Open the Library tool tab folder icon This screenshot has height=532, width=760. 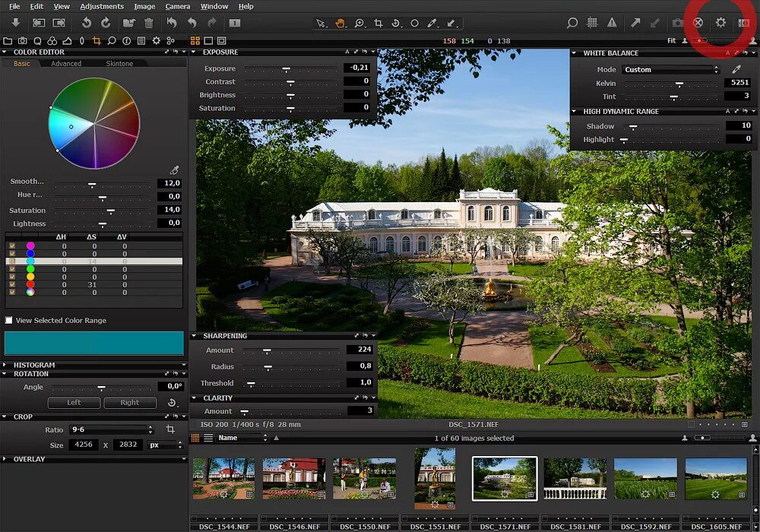[8, 40]
